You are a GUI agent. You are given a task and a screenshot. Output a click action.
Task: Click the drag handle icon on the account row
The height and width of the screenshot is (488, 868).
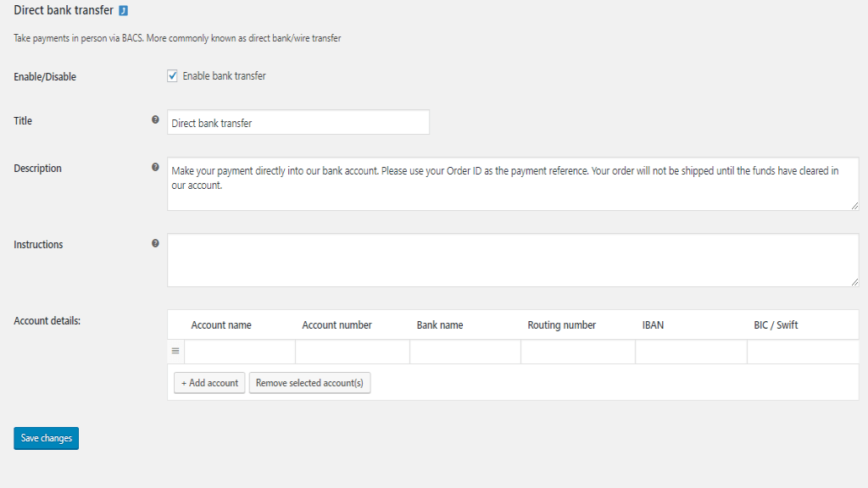tap(175, 351)
